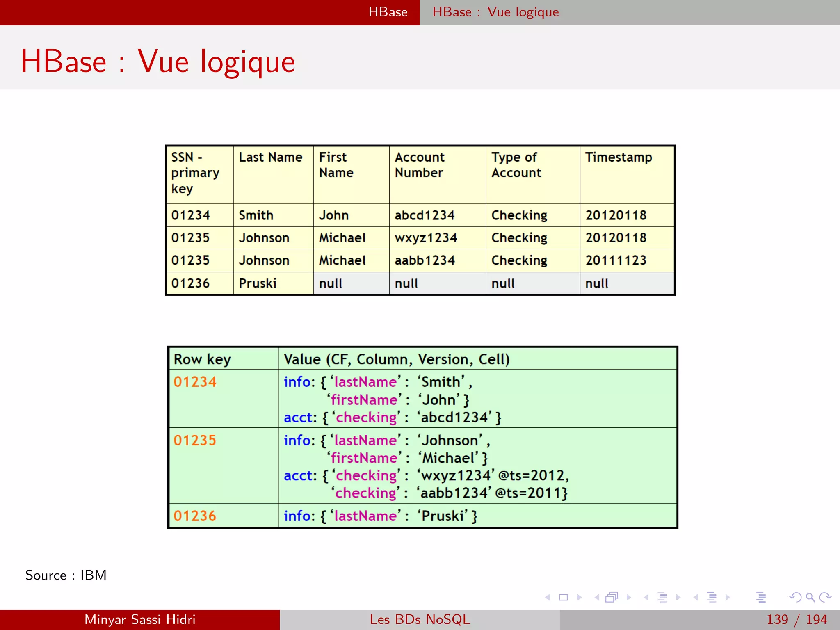840x630 pixels.
Task: Click next subsection arrow in navigation bar
Action: click(678, 597)
